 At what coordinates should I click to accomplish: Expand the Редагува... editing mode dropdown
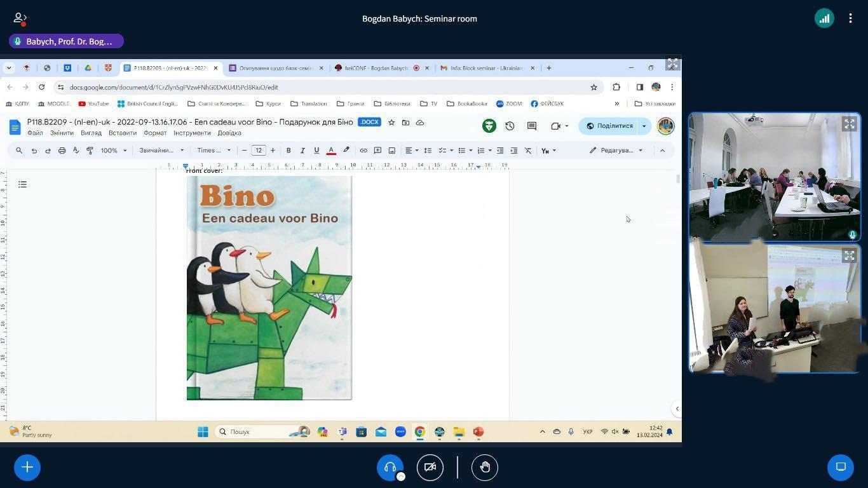(x=616, y=151)
